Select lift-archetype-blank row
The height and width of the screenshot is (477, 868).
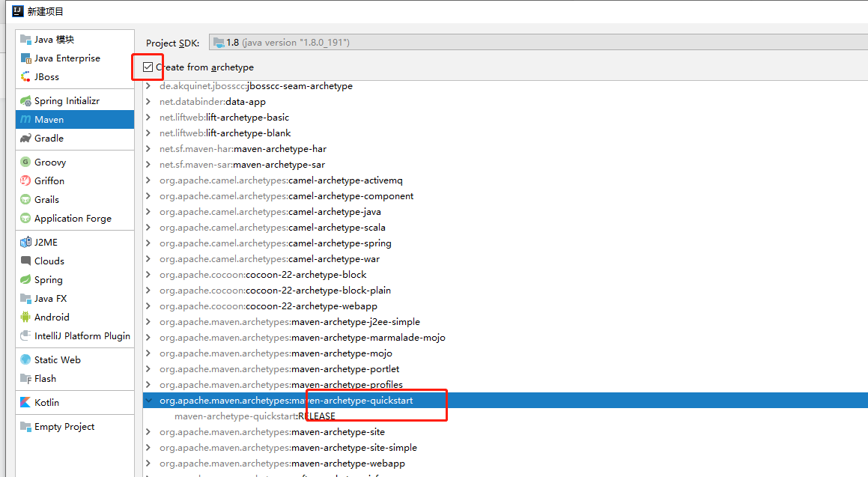click(x=506, y=133)
